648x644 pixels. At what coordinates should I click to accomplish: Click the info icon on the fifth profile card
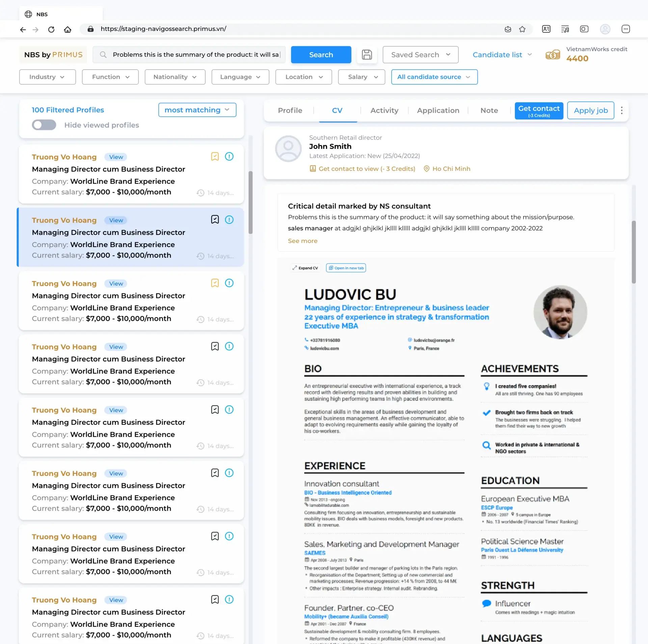[229, 410]
